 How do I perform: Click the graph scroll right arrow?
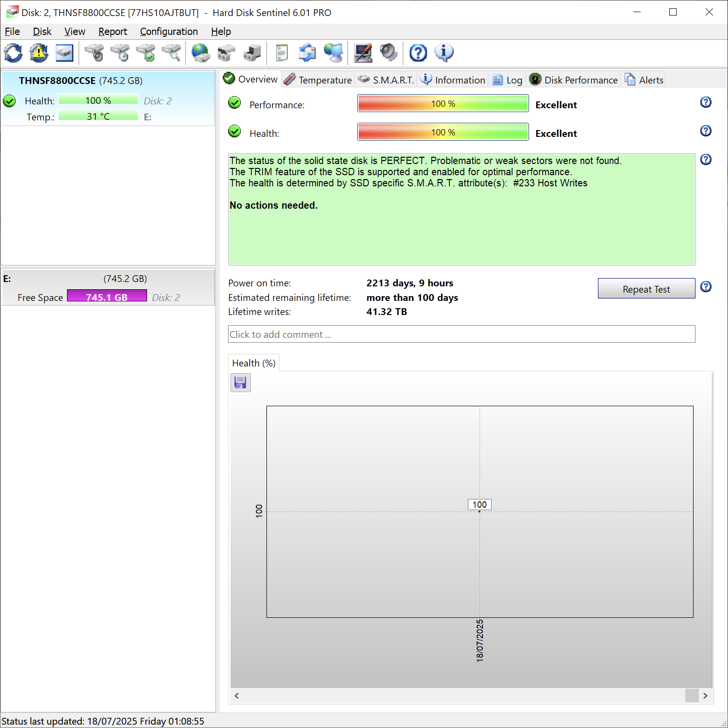(705, 695)
